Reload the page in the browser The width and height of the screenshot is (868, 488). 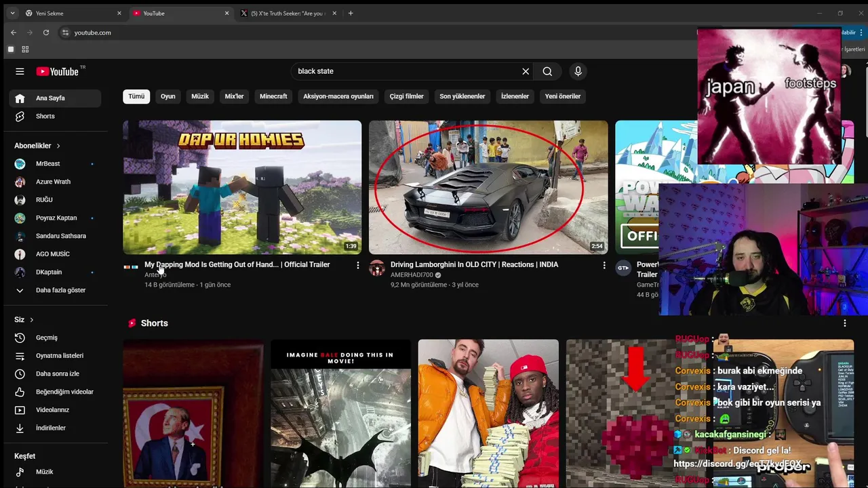click(x=45, y=33)
